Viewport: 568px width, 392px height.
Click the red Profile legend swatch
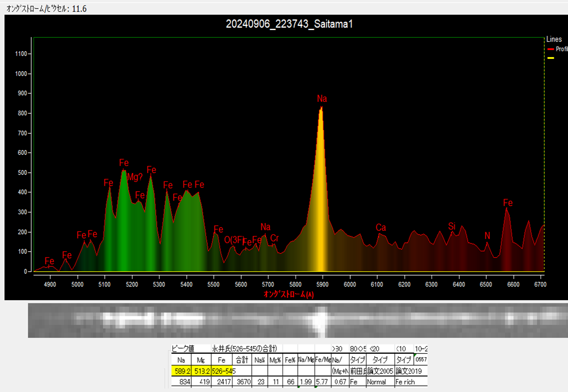[x=550, y=49]
